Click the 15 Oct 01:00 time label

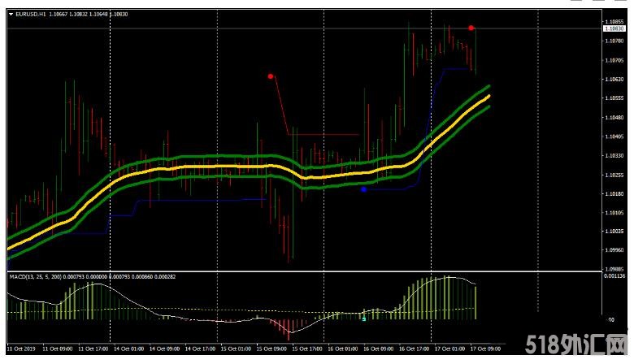click(x=236, y=349)
